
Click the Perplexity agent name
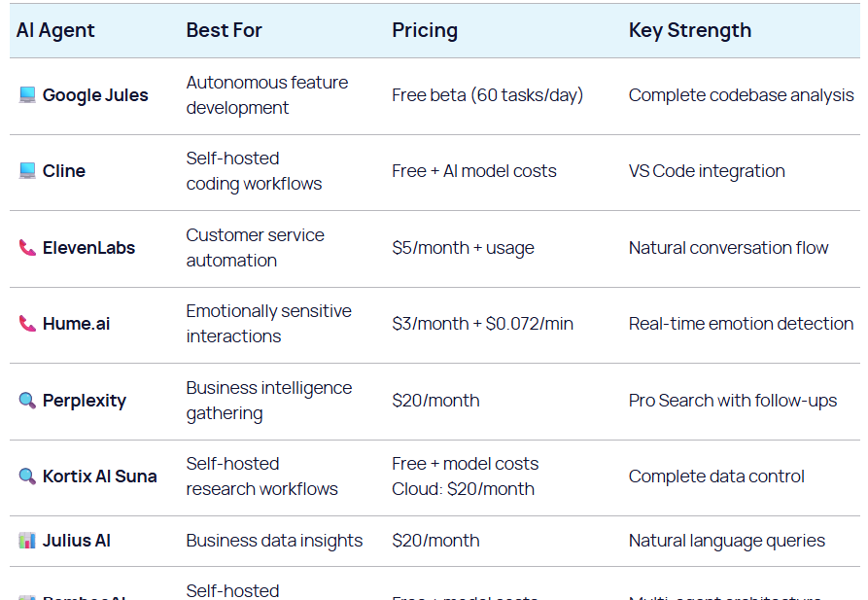[x=85, y=401]
